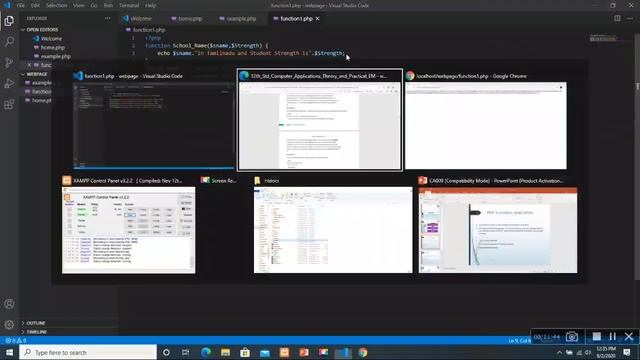Screen dimensions: 640x360
Task: Switch to Visual Studio Code taskbar icon
Action: (343, 352)
